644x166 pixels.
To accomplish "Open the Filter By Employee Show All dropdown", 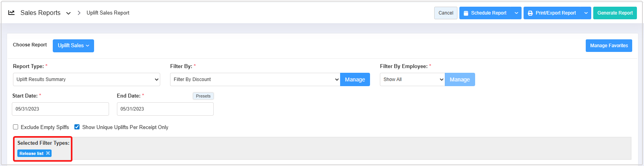I will pyautogui.click(x=412, y=79).
